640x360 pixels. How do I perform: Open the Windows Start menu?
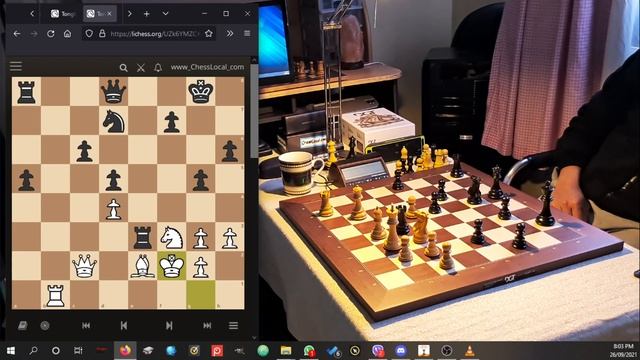click(11, 351)
